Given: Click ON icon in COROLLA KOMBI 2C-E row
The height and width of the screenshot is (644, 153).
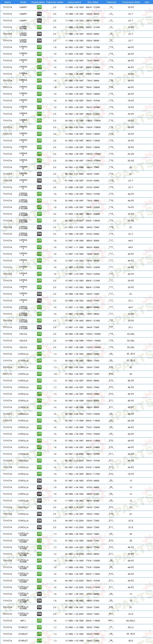Looking at the screenshot, I should tap(39, 614).
